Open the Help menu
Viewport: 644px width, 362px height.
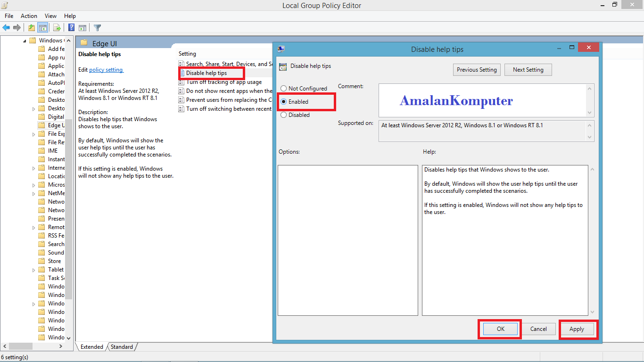(70, 16)
